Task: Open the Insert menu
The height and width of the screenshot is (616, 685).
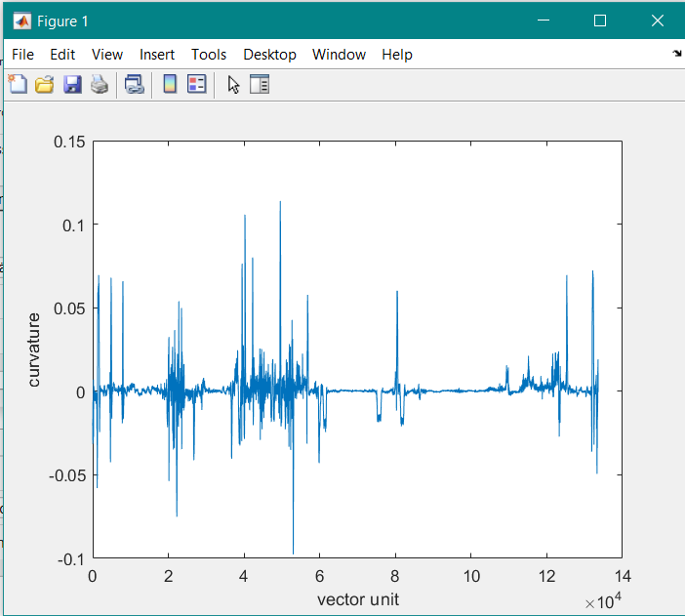Action: (157, 55)
